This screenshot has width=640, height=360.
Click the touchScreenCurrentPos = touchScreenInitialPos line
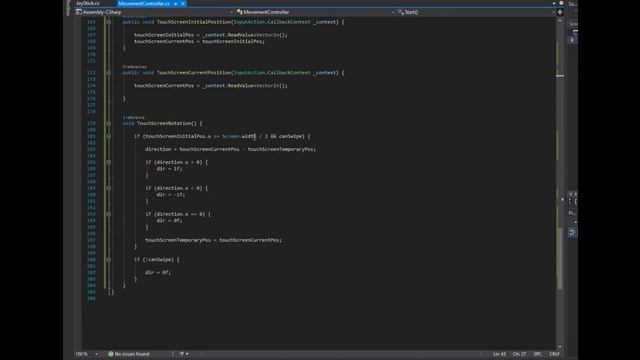199,41
